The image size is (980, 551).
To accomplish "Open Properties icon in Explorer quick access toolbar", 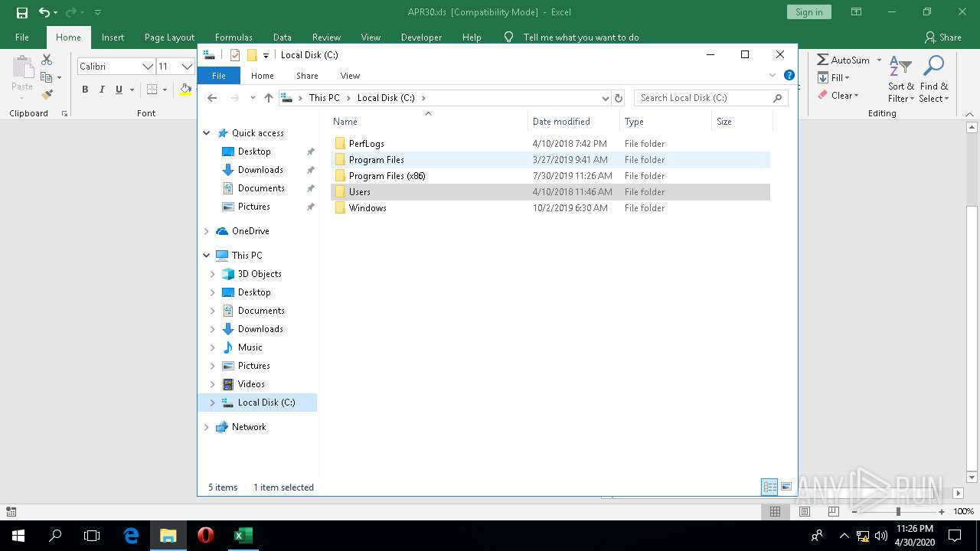I will pyautogui.click(x=235, y=55).
